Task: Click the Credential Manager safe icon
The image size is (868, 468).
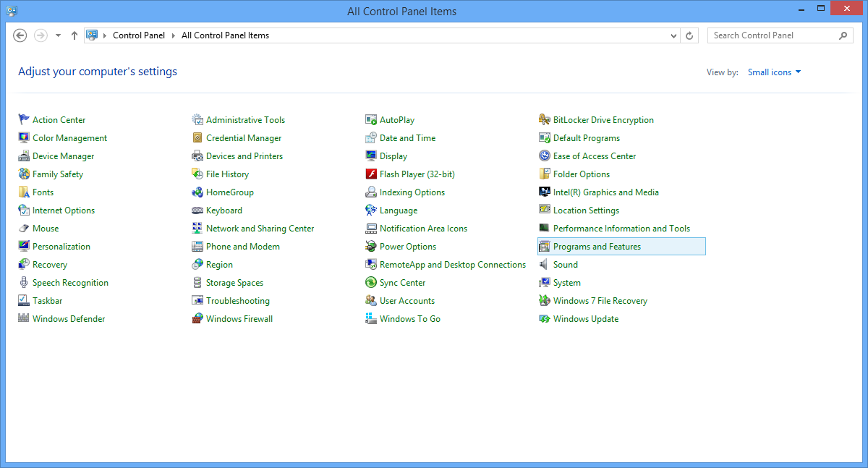Action: pos(197,138)
